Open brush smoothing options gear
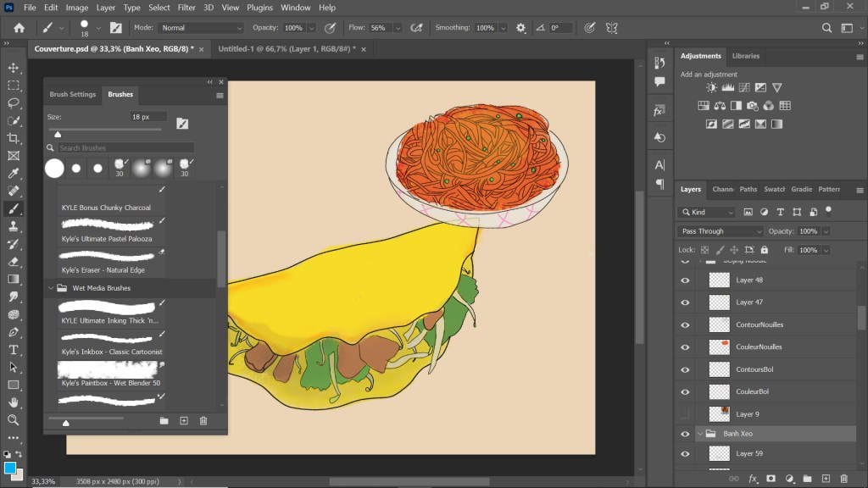This screenshot has height=488, width=868. (x=520, y=28)
